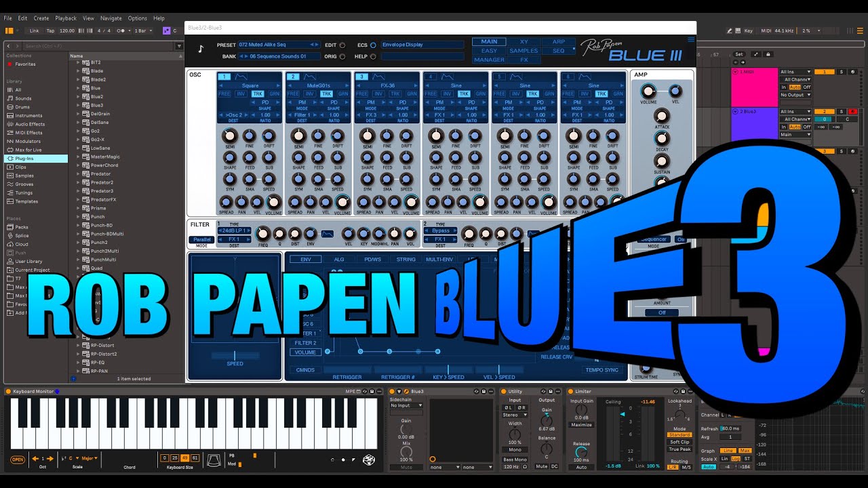
Task: Click the Drums category icon in browser
Action: click(x=9, y=106)
